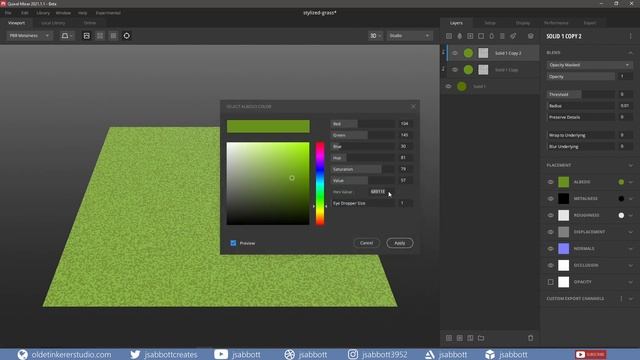Expand the Occlusion channel options
Screen dimensions: 640x360
(631, 265)
